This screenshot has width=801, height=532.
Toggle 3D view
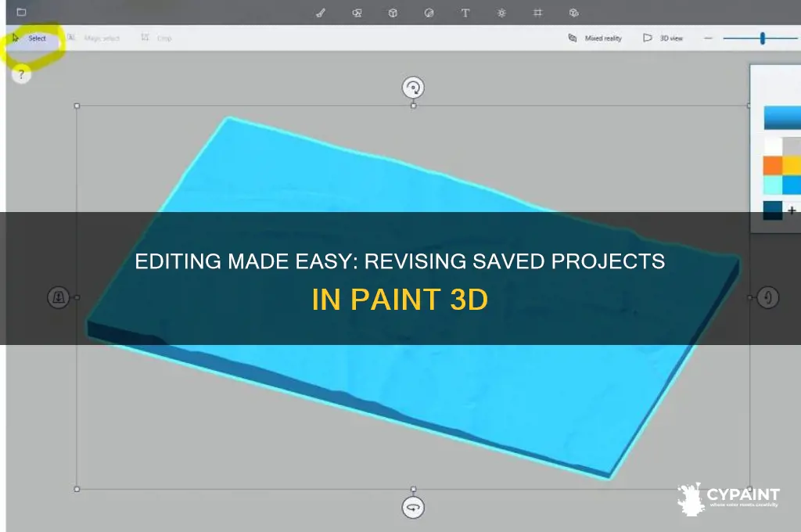(x=663, y=38)
